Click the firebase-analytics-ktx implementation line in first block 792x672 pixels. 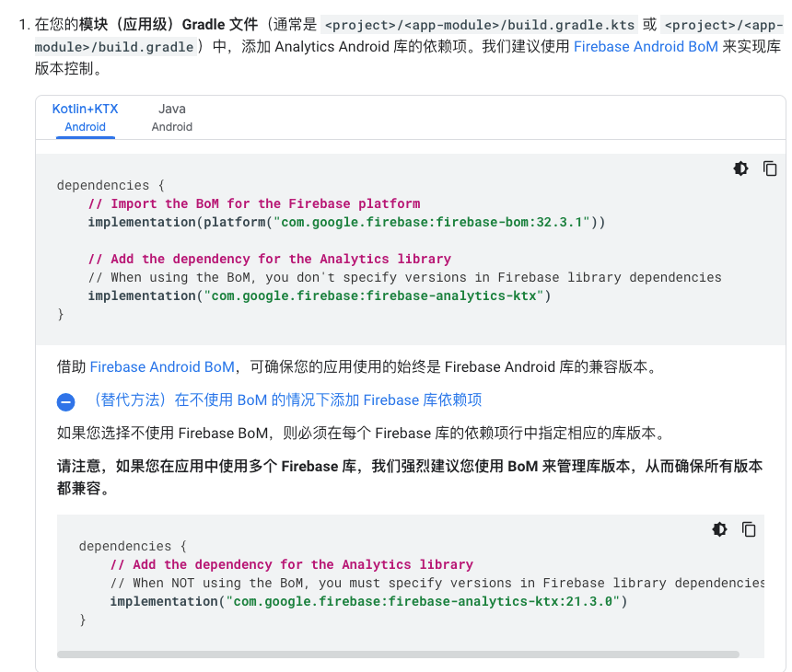320,295
